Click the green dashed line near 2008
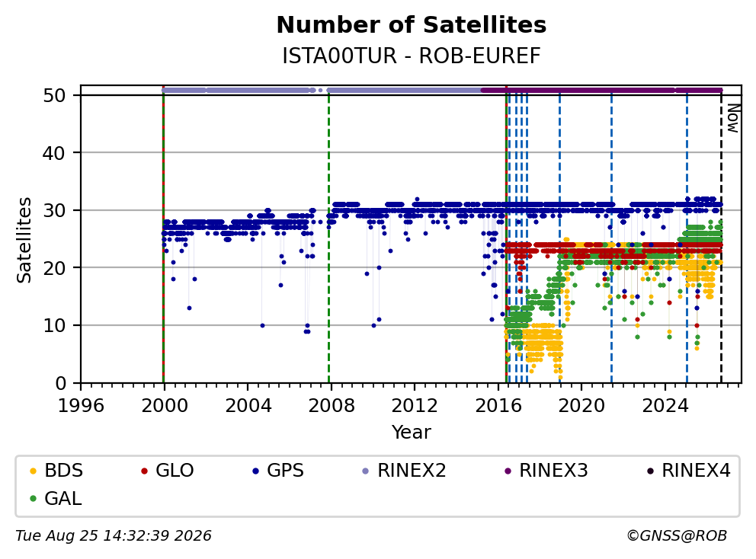Screen dimensions: 756x559 tap(328, 236)
